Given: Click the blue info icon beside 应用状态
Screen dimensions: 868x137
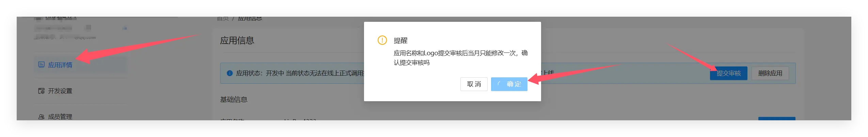Looking at the screenshot, I should click(230, 73).
